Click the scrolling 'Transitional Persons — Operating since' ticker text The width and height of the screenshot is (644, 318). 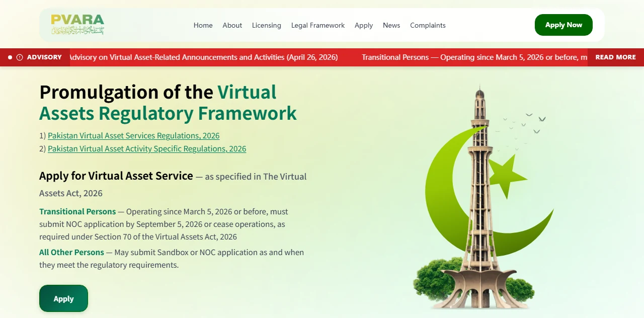pos(474,57)
